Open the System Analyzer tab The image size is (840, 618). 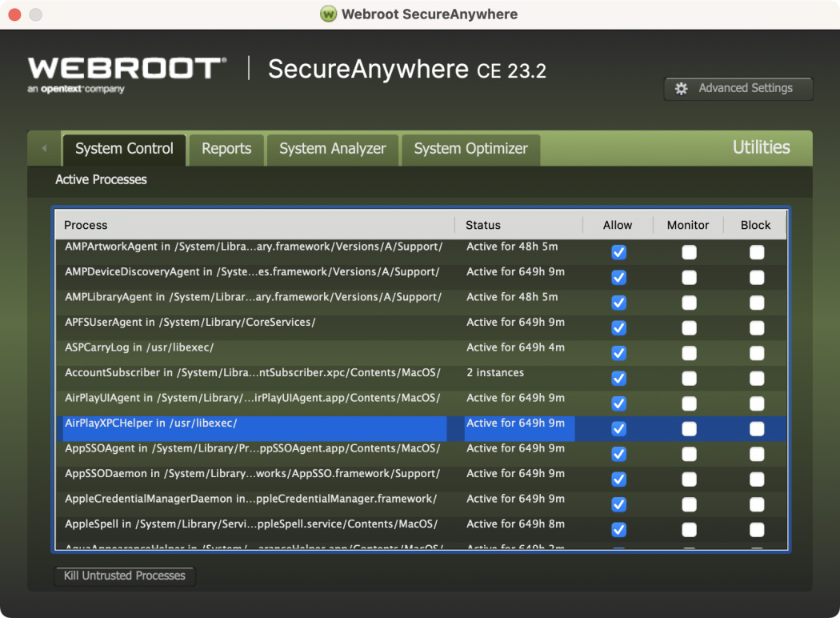coord(332,148)
